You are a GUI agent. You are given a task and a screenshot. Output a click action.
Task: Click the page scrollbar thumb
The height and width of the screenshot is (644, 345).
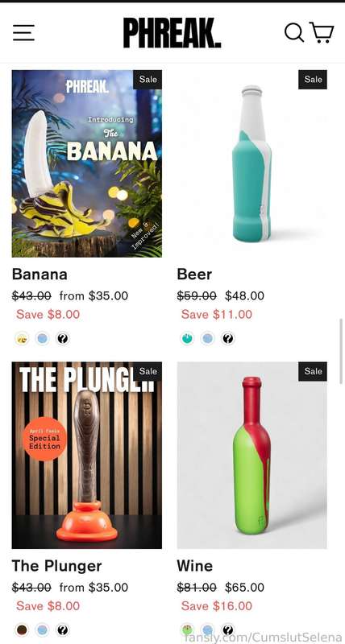tap(340, 351)
